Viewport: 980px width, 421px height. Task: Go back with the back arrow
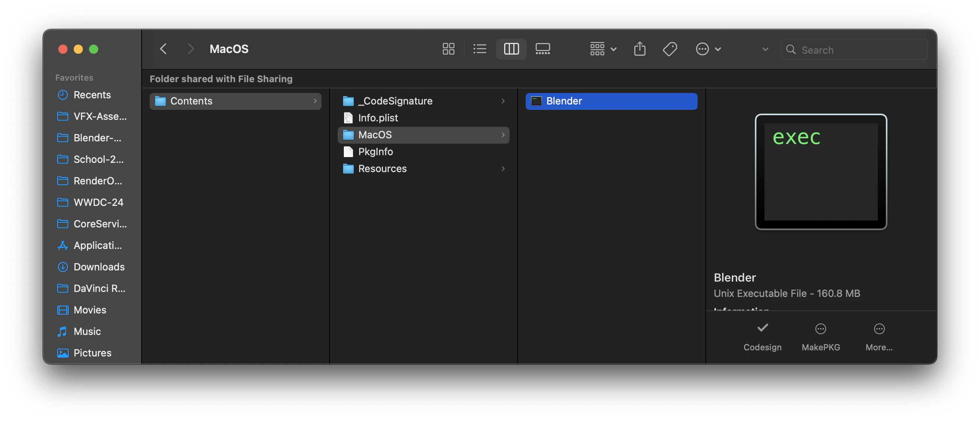[163, 49]
